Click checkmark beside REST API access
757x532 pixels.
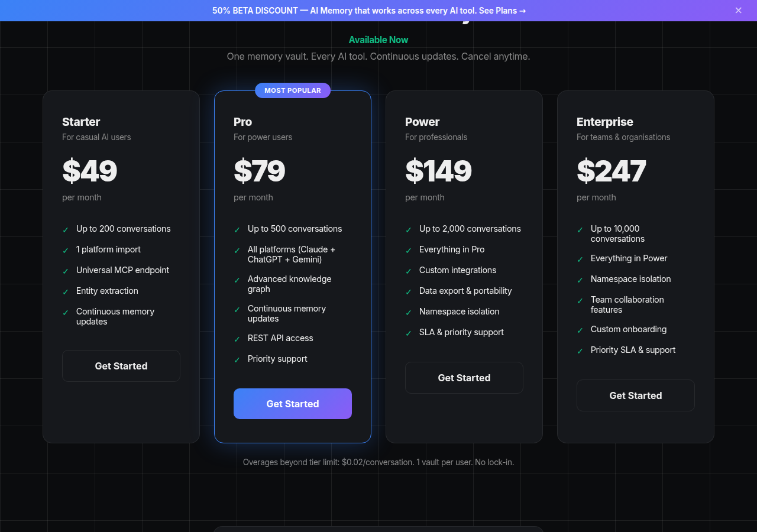click(237, 339)
